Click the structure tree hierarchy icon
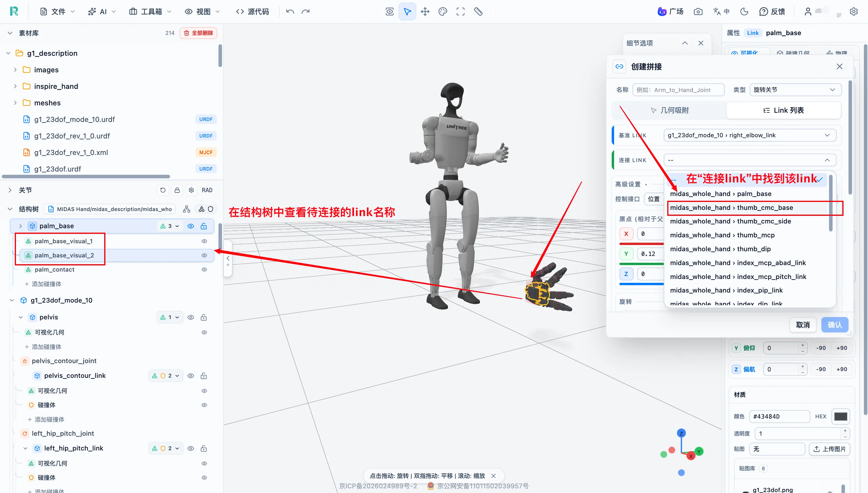This screenshot has width=868, height=493. click(187, 209)
